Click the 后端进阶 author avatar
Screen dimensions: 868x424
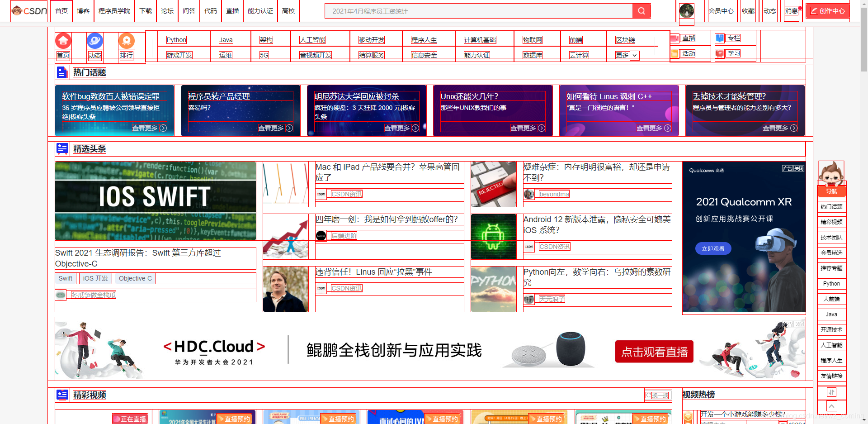pyautogui.click(x=321, y=236)
